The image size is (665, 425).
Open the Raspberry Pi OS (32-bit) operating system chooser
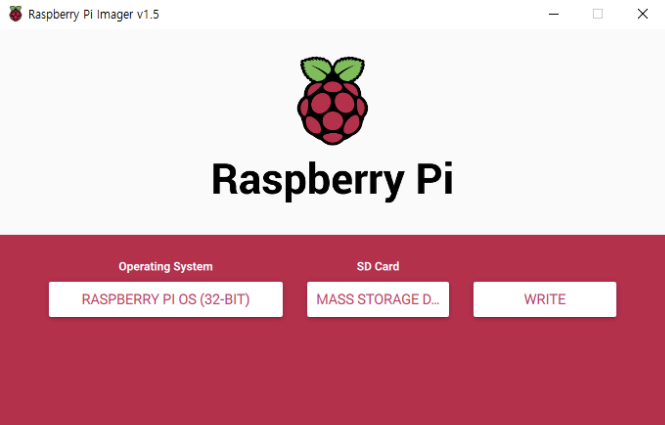click(x=165, y=299)
